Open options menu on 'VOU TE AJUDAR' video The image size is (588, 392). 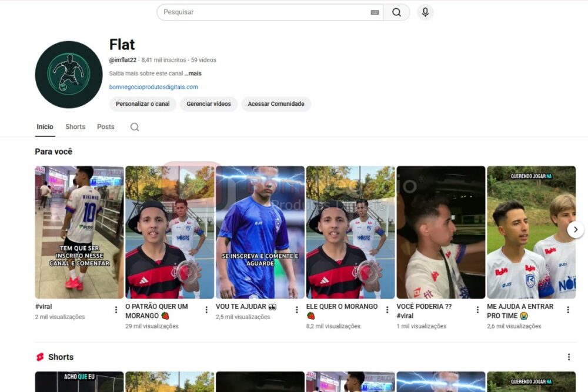[296, 309]
